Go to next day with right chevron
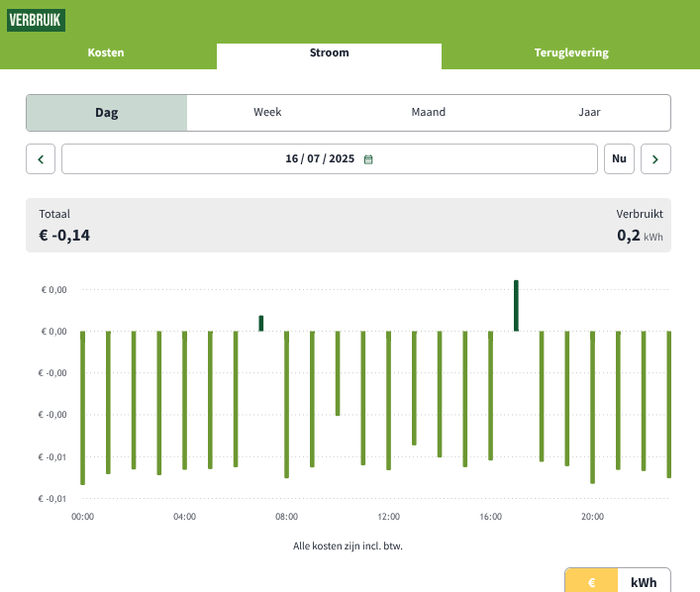The width and height of the screenshot is (700, 592). click(x=655, y=158)
